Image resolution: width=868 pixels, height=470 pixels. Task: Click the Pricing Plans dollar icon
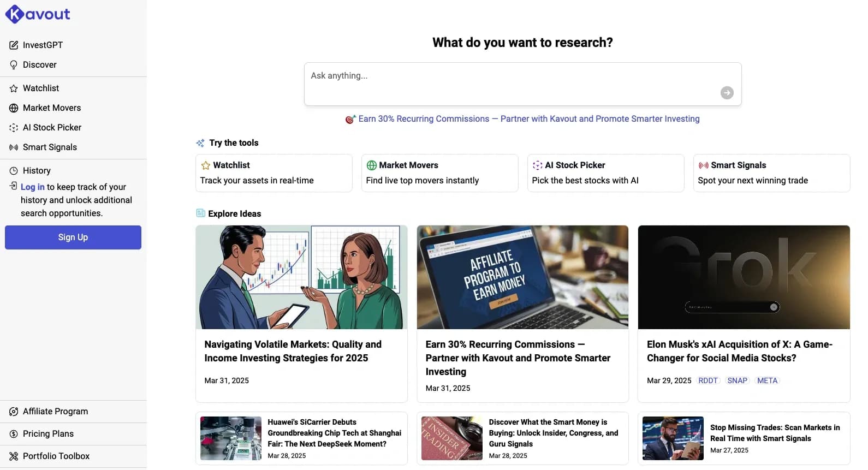click(14, 434)
